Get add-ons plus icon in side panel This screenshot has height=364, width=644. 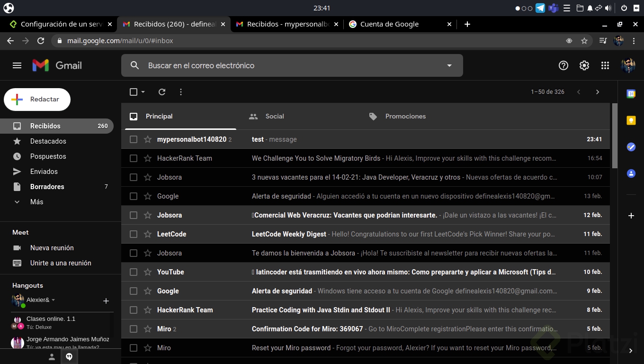click(631, 216)
